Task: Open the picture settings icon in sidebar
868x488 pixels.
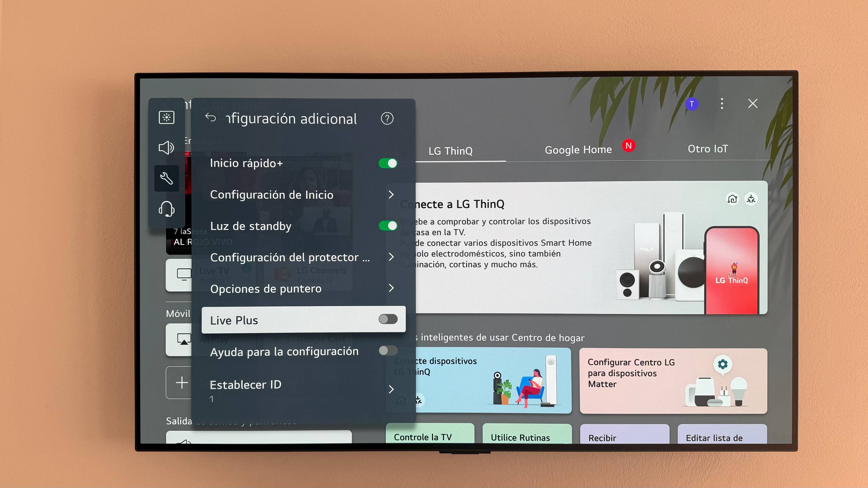Action: [x=166, y=117]
